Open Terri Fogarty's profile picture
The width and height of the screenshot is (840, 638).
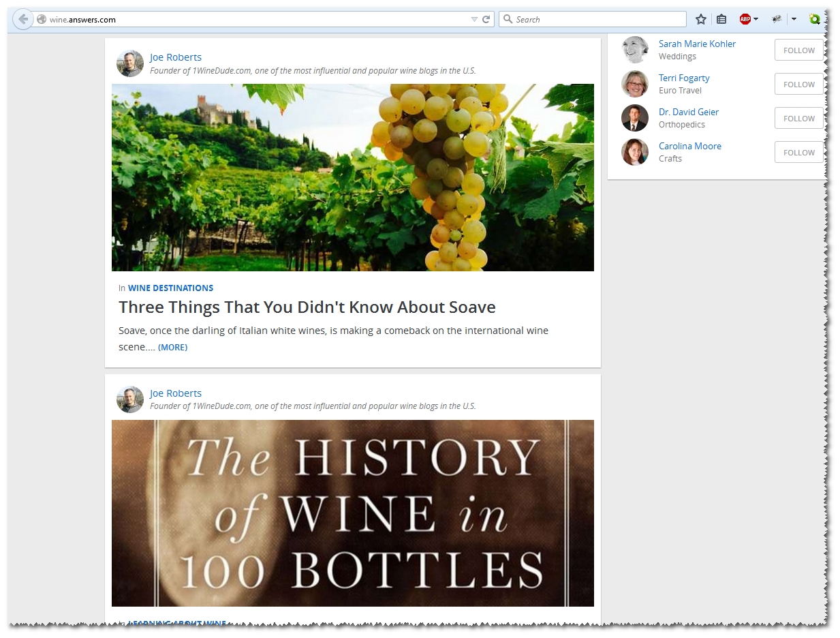tap(635, 84)
